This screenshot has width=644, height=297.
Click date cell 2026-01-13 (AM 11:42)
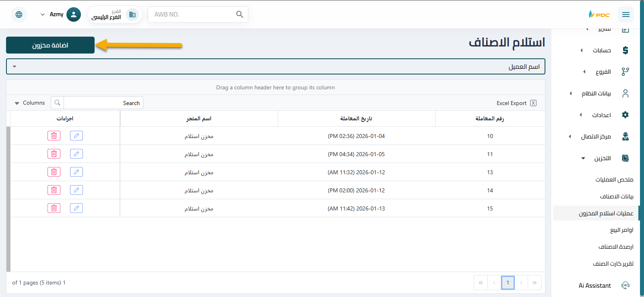click(x=356, y=208)
